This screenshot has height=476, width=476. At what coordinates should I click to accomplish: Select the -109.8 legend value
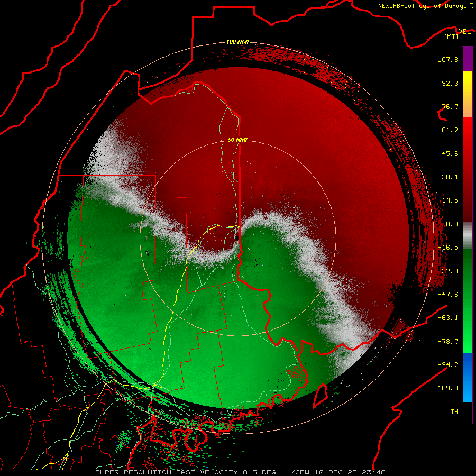(446, 388)
